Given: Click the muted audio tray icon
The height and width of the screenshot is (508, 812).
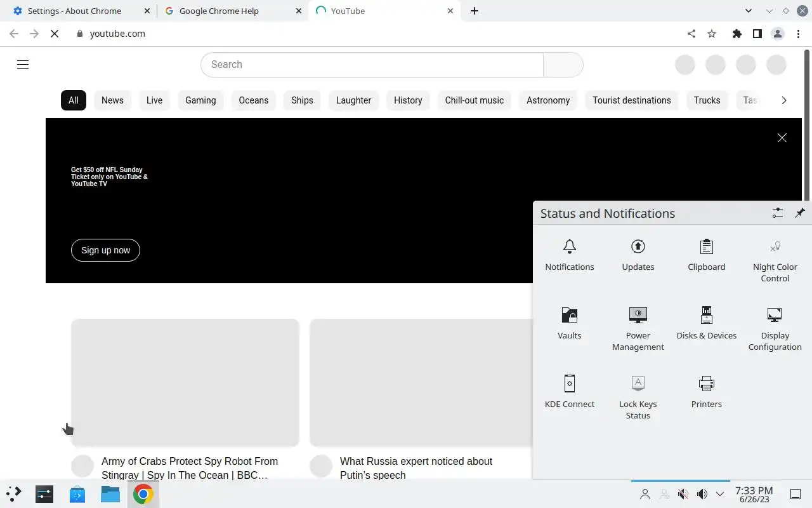Looking at the screenshot, I should point(683,494).
